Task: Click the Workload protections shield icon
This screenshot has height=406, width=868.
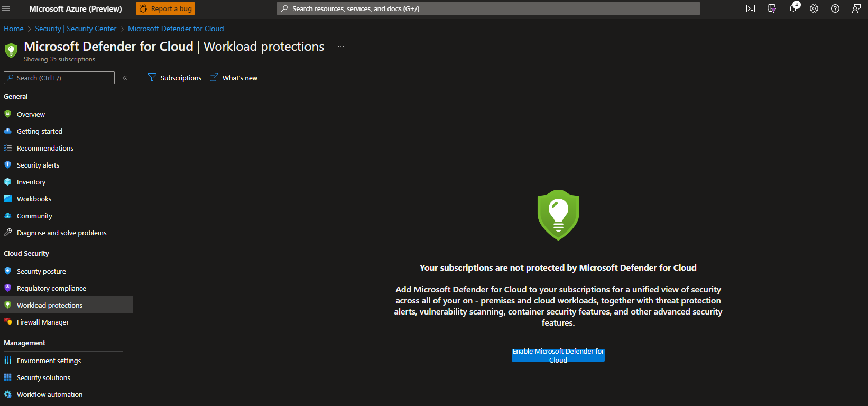Action: coord(7,305)
